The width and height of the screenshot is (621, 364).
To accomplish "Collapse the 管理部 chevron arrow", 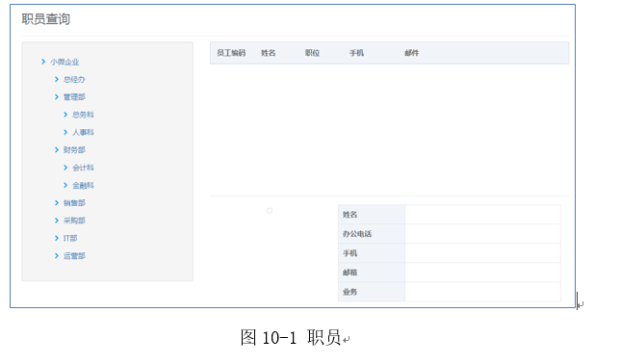I will 56,96.
